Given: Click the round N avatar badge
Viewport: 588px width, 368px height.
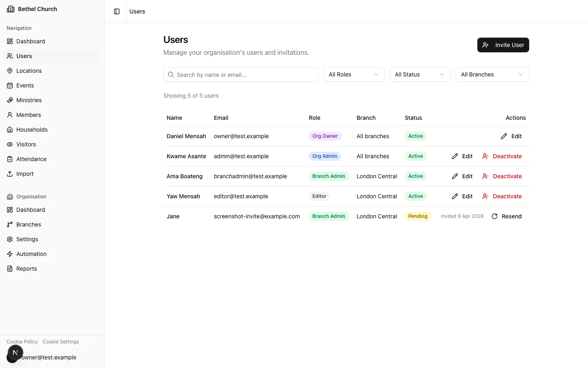Looking at the screenshot, I should coord(15,352).
